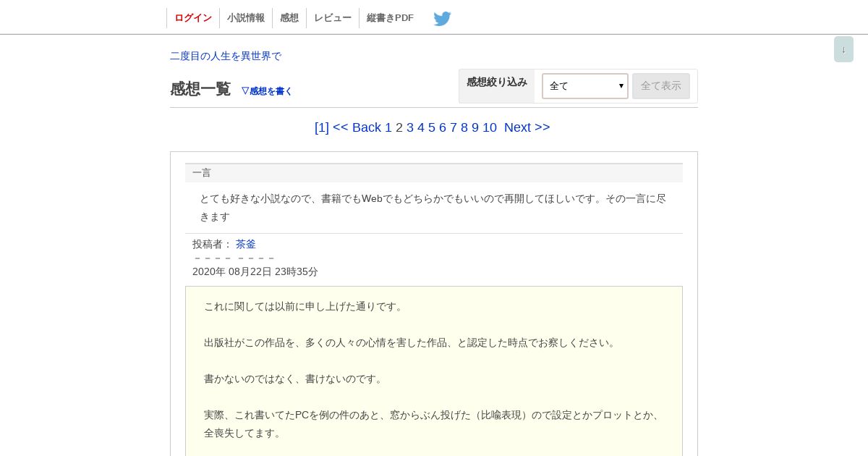868x456 pixels.
Task: Open poster profile 茶釜
Action: (x=246, y=244)
